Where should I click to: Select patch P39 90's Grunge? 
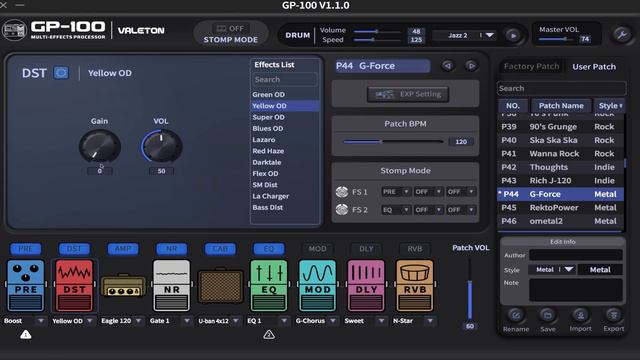(560, 127)
